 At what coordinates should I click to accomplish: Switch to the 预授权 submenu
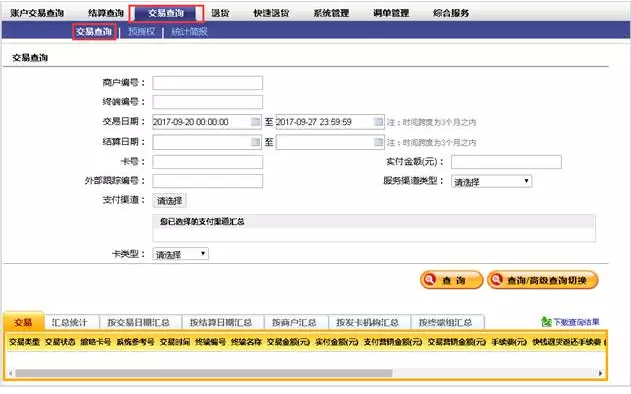(141, 31)
